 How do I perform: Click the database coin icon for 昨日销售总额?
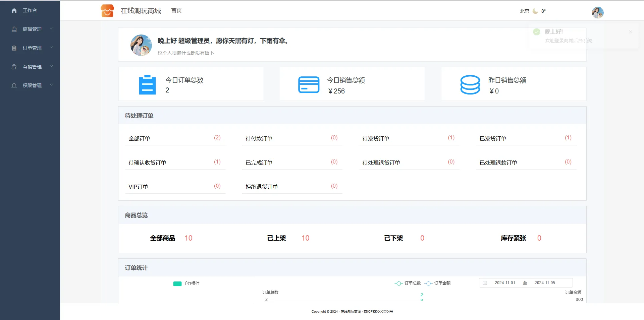(470, 85)
